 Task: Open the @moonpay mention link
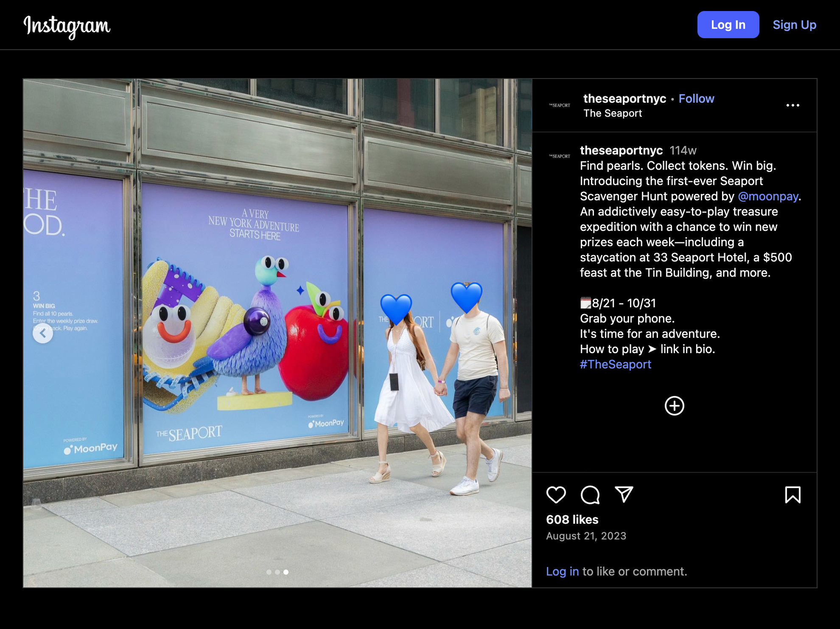click(x=768, y=196)
